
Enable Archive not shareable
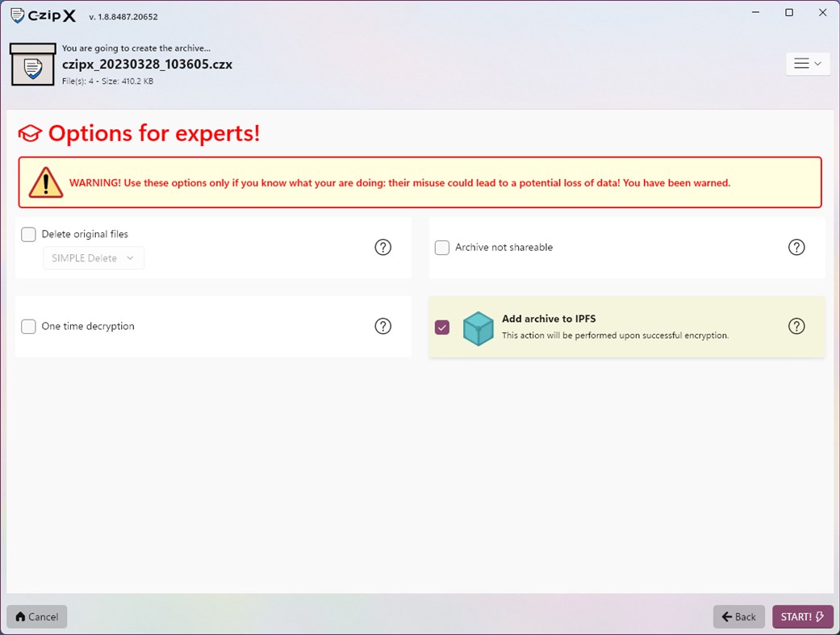coord(441,247)
